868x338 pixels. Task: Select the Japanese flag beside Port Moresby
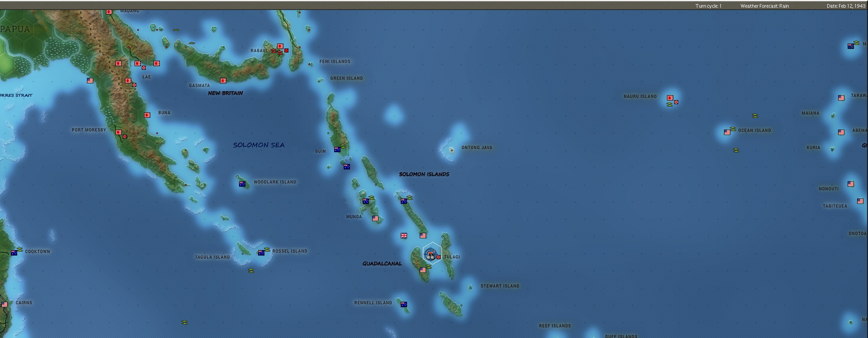[119, 132]
